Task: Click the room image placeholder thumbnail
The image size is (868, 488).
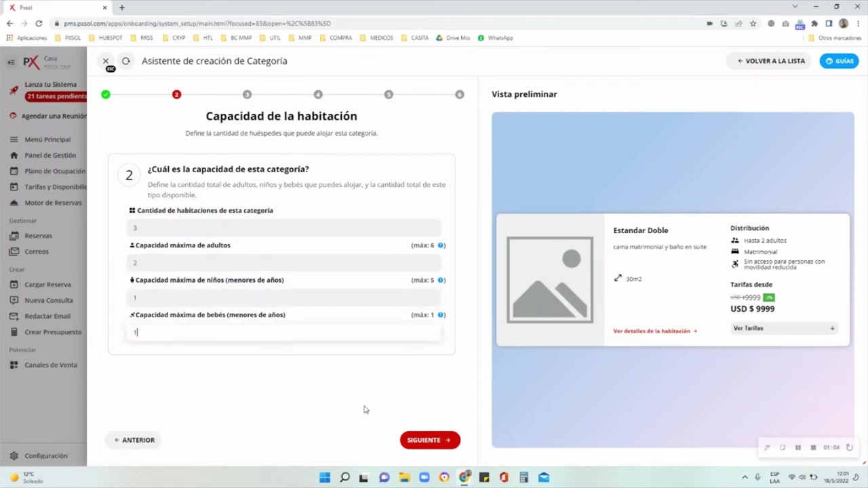Action: pyautogui.click(x=550, y=279)
